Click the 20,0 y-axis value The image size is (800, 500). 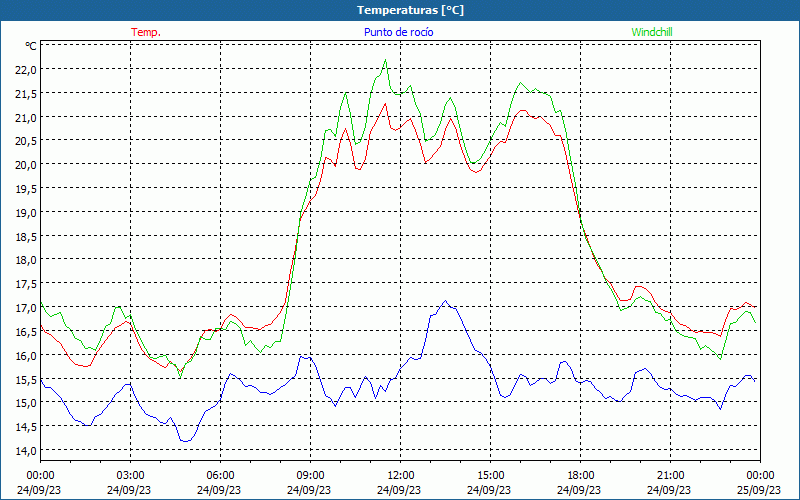(x=26, y=165)
